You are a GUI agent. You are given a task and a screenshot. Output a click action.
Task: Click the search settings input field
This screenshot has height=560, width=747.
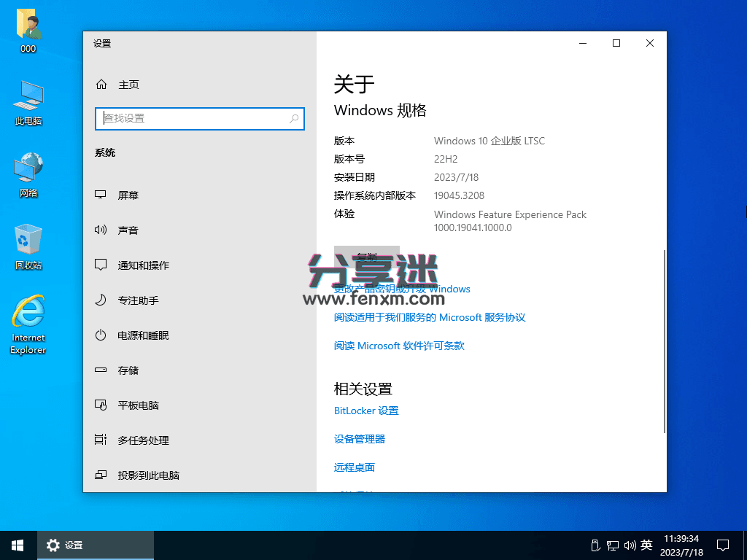tap(193, 118)
